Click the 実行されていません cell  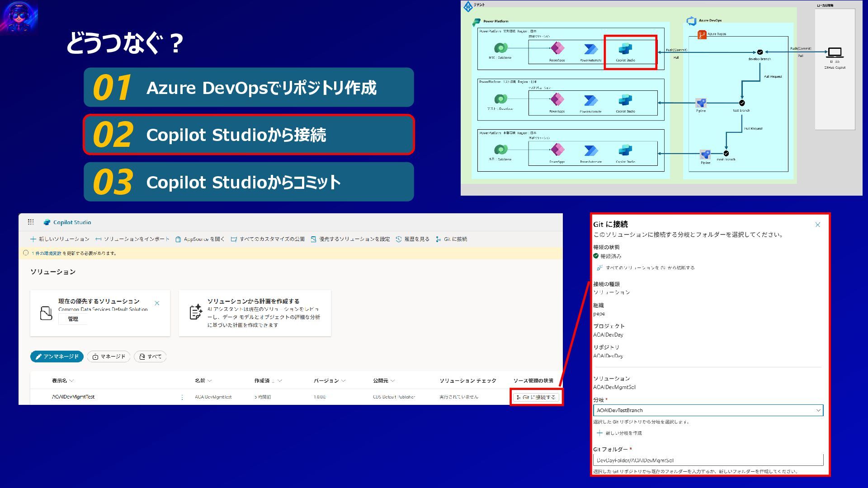tap(459, 397)
